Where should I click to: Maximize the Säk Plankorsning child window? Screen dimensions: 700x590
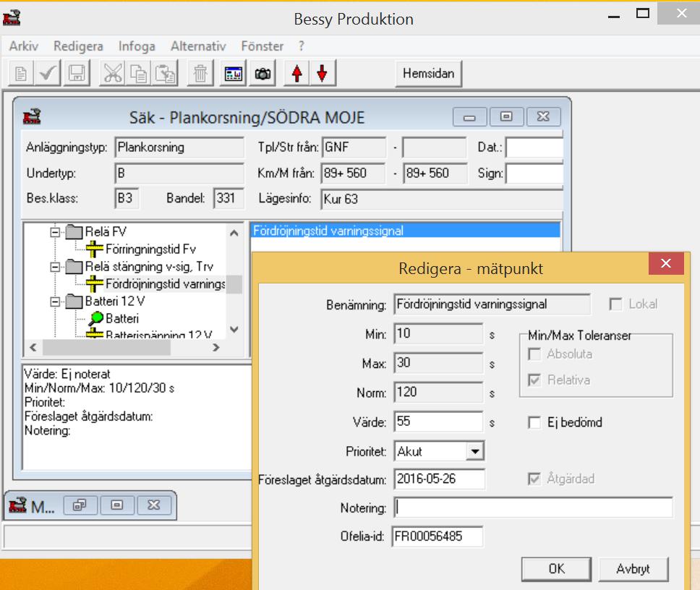(x=505, y=117)
